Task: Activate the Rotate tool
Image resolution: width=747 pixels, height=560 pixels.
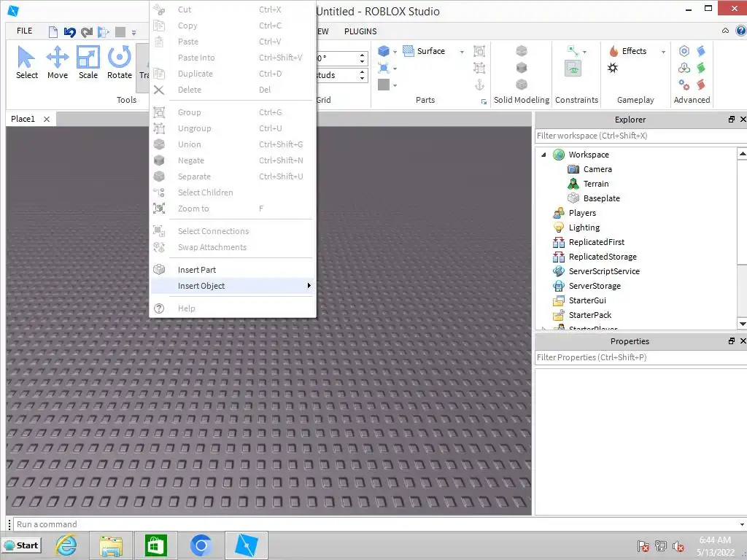Action: [x=119, y=63]
